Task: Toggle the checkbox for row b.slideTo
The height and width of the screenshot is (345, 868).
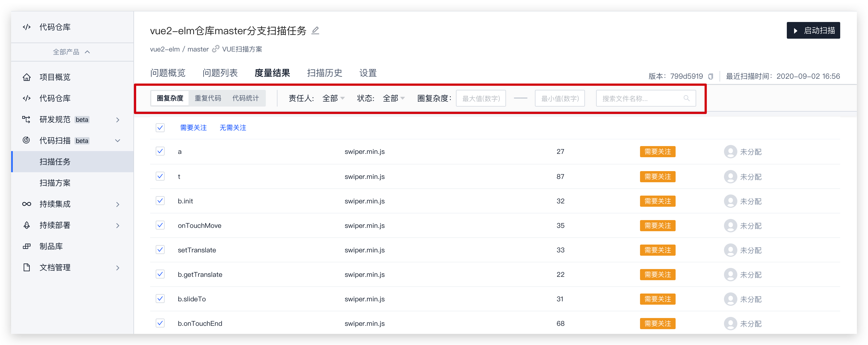Action: coord(160,299)
